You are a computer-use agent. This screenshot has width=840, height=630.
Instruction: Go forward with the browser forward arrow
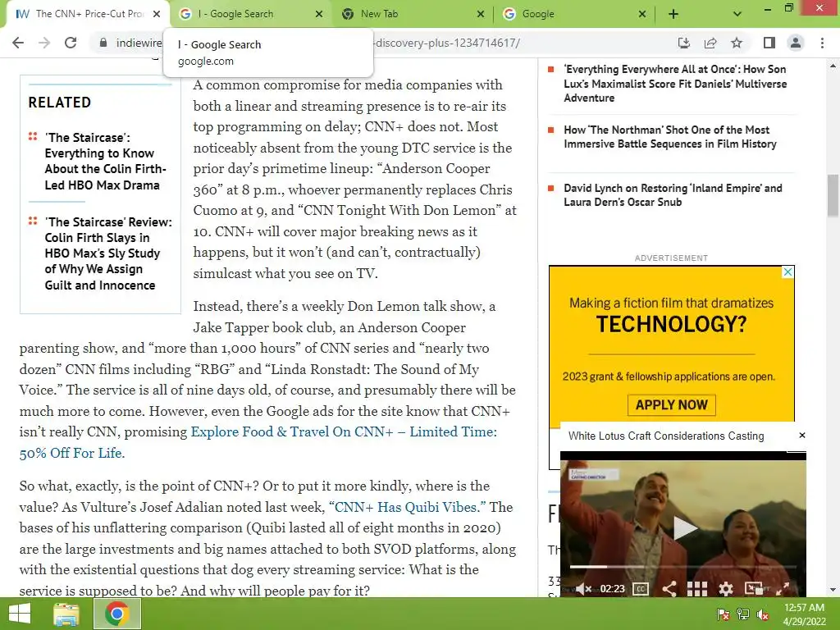tap(44, 43)
